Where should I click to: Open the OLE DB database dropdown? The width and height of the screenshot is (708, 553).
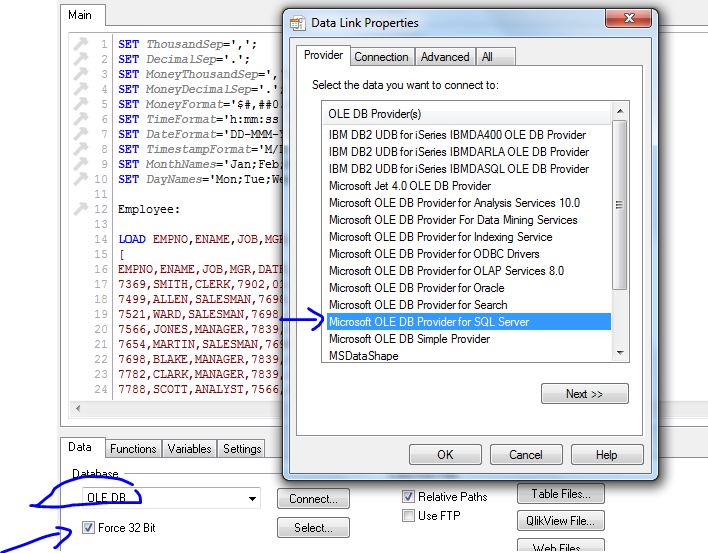coord(251,498)
